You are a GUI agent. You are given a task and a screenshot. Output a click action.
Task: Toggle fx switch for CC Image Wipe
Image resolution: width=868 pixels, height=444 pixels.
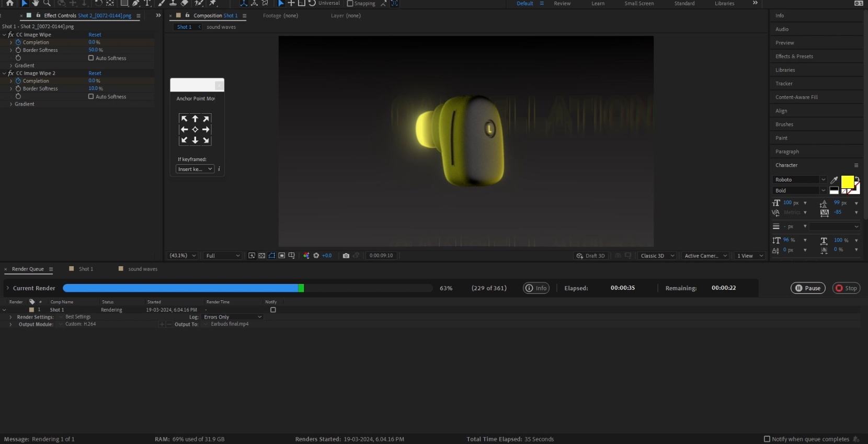click(x=11, y=35)
